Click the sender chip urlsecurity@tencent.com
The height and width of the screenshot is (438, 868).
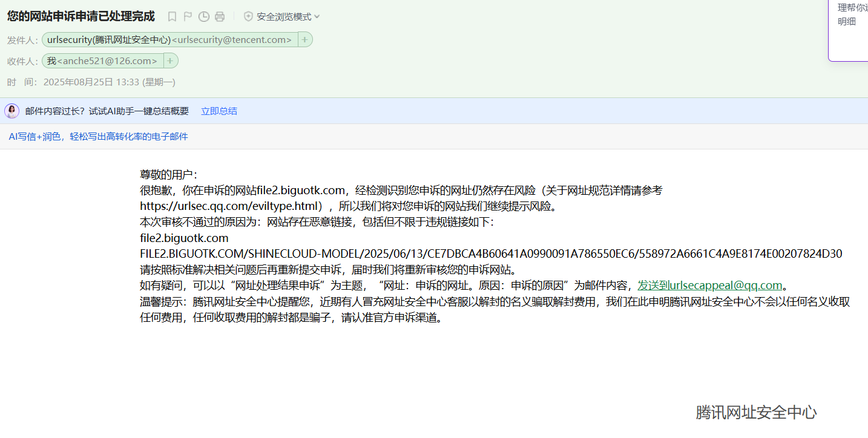point(169,40)
